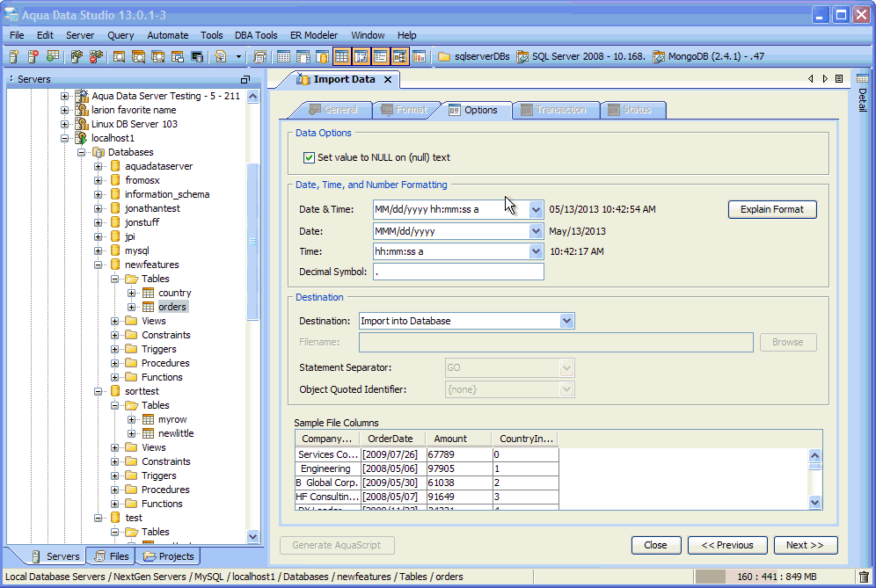Image resolution: width=876 pixels, height=588 pixels.
Task: Click the Close button
Action: pyautogui.click(x=656, y=545)
